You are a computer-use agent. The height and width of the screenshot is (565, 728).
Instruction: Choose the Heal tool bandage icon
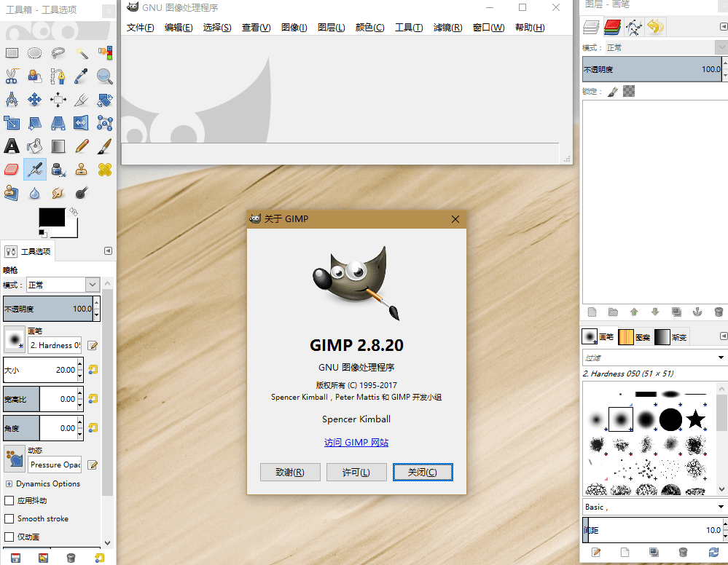105,170
